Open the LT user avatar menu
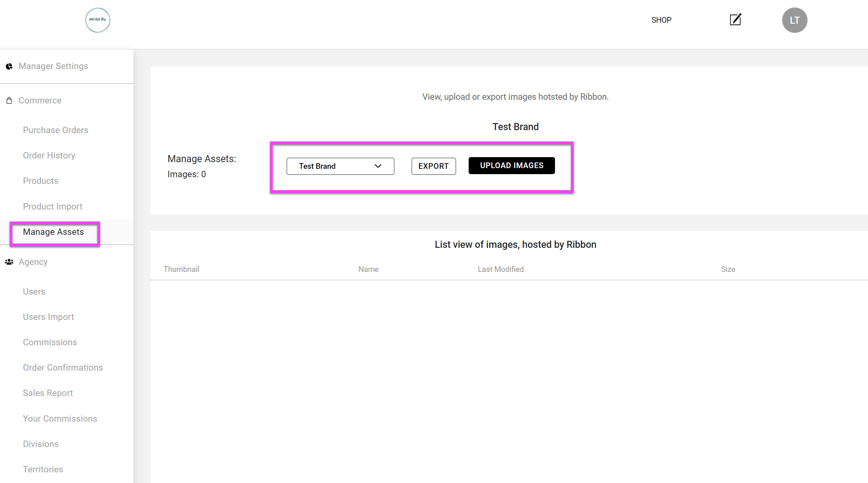Viewport: 868px width, 483px height. pyautogui.click(x=794, y=20)
